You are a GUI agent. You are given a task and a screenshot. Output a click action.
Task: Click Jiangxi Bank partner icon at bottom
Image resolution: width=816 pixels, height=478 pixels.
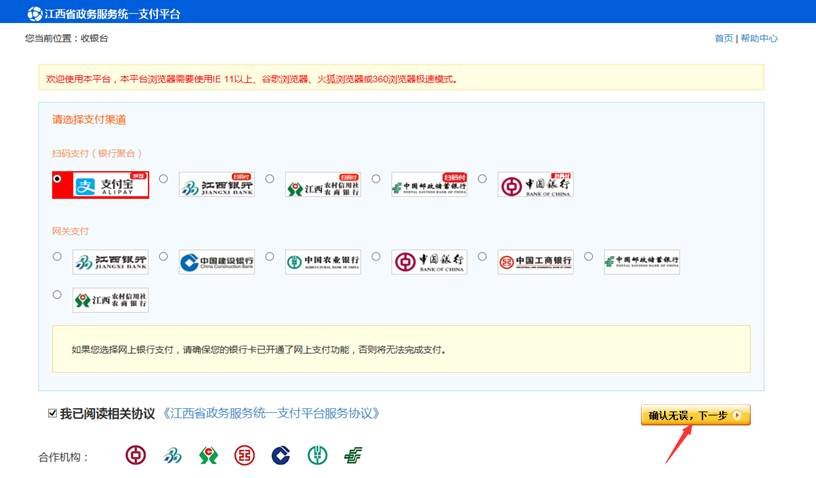[172, 456]
